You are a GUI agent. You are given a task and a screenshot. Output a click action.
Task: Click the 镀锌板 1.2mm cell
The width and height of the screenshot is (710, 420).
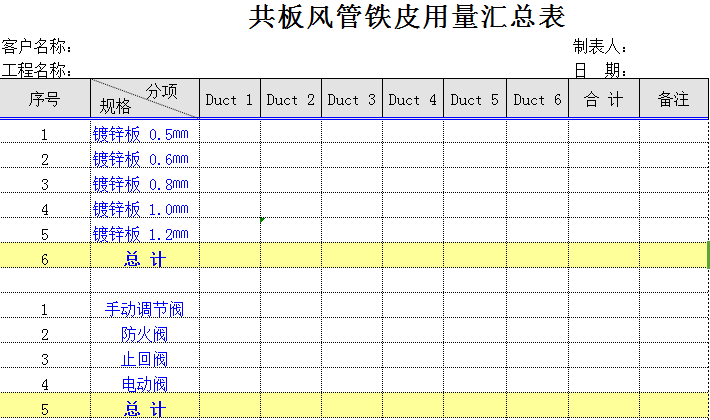(145, 230)
